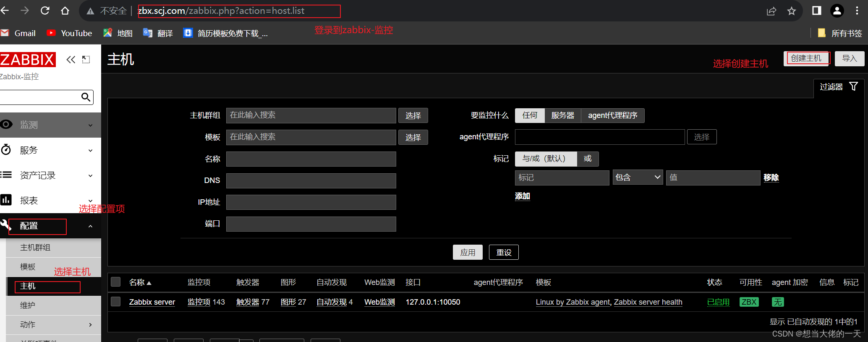This screenshot has height=342, width=868.
Task: Click the IP地址 filter field
Action: click(311, 202)
